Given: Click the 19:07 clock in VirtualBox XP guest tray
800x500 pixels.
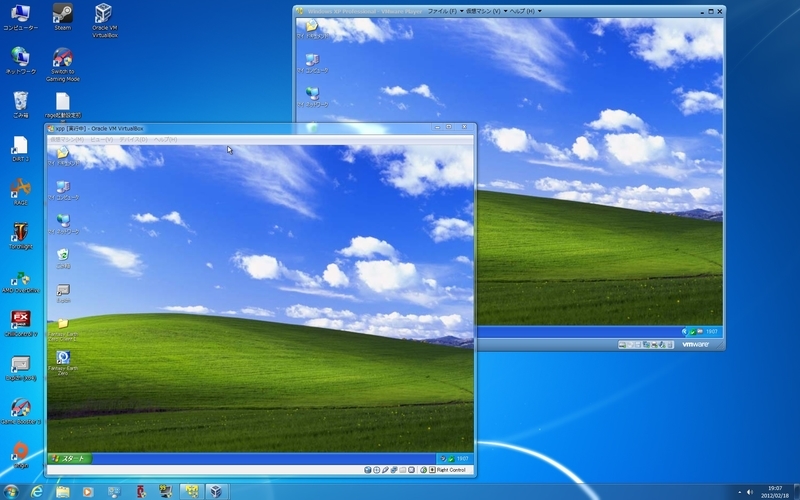Looking at the screenshot, I should pyautogui.click(x=462, y=458).
